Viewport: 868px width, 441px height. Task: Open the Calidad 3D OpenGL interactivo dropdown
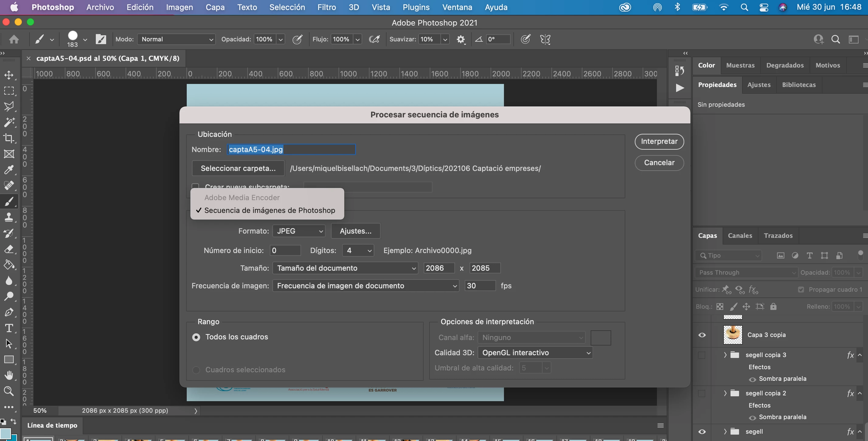pos(535,353)
